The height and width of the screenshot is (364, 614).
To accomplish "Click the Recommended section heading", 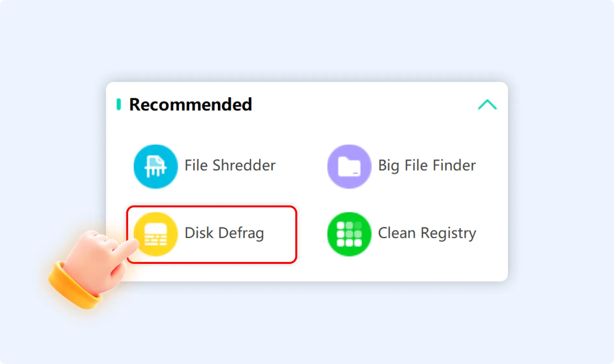I will point(190,104).
